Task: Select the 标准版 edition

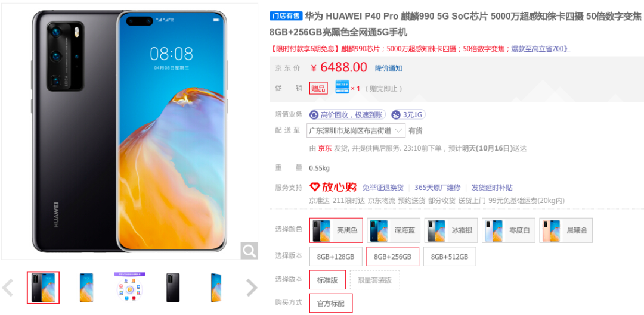Action: point(327,280)
